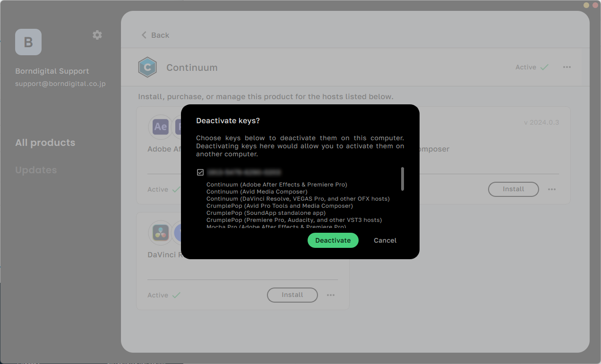Click the Borndigital Support account name

(x=52, y=71)
